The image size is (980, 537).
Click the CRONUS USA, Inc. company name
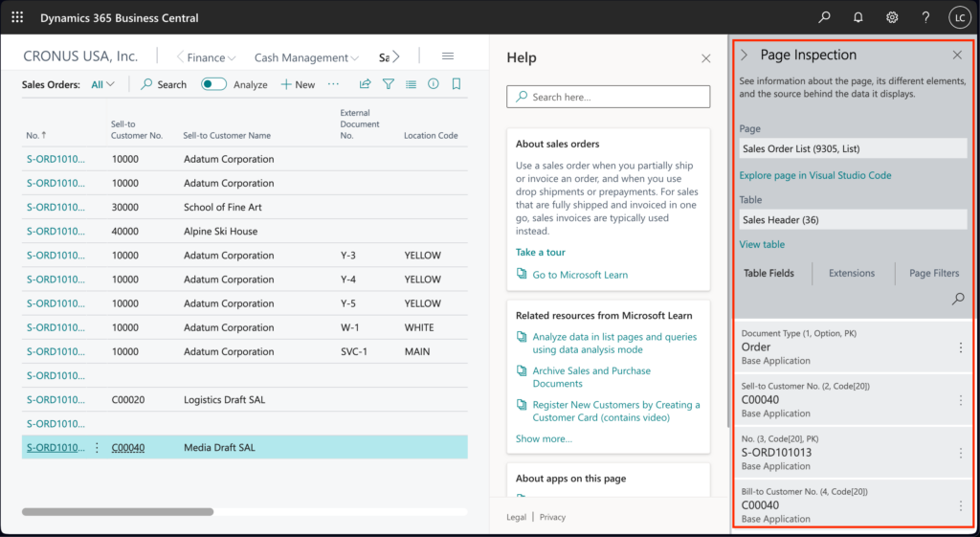pos(80,56)
